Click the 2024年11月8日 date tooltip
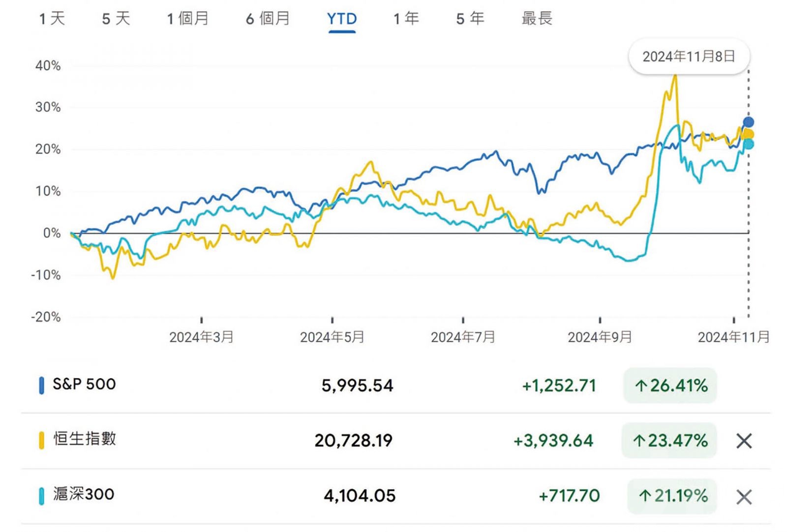Image resolution: width=787 pixels, height=532 pixels. [x=689, y=57]
